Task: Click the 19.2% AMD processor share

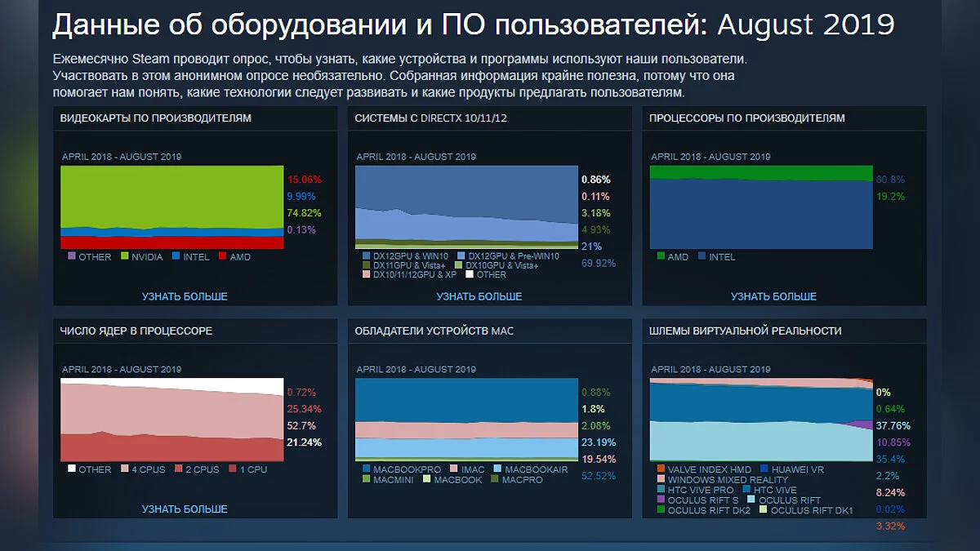Action: 890,196
